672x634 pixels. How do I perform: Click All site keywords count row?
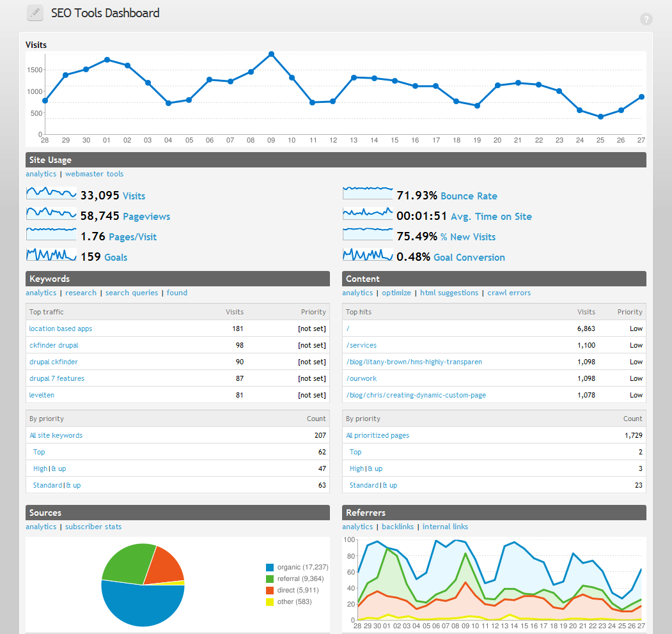pos(56,435)
